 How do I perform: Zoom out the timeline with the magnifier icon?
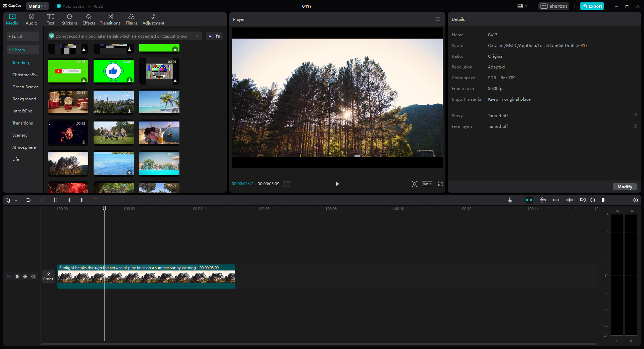pos(593,200)
